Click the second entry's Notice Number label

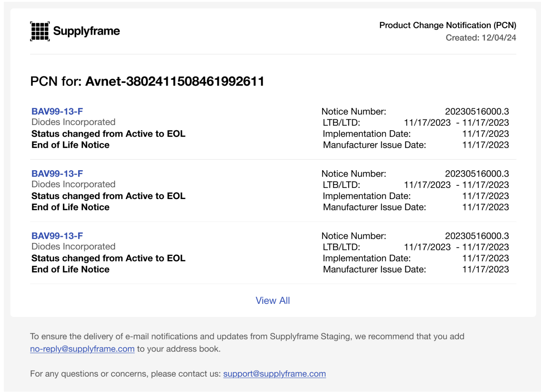tap(354, 174)
